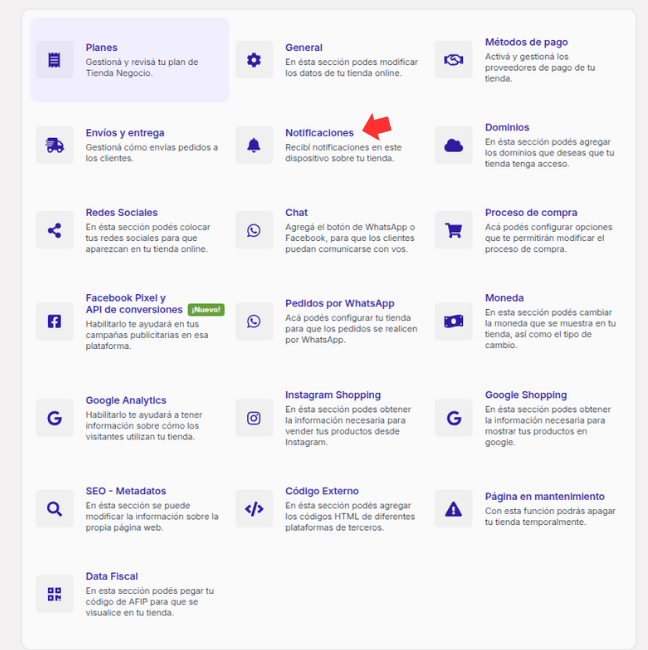This screenshot has width=648, height=650.
Task: Click the Google Shopping G icon
Action: pyautogui.click(x=454, y=418)
